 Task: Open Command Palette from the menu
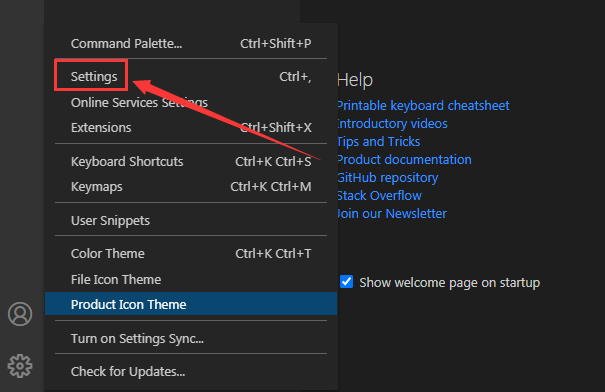[x=191, y=44]
